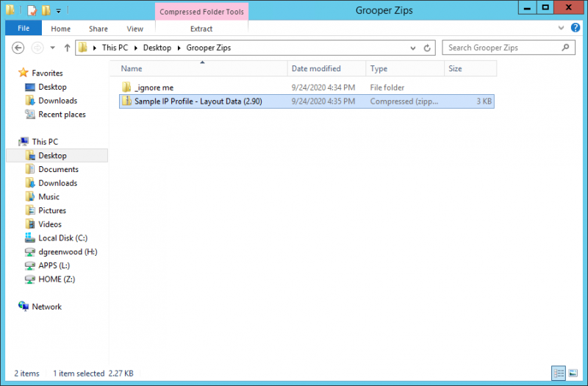
Task: Open the Documents folder
Action: [58, 170]
